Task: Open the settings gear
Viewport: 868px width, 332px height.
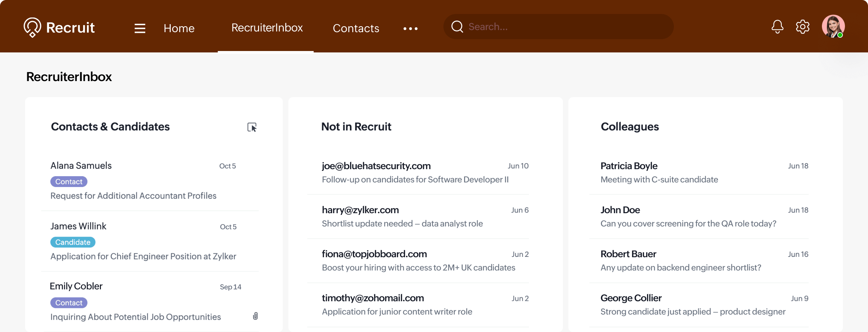Action: point(803,27)
